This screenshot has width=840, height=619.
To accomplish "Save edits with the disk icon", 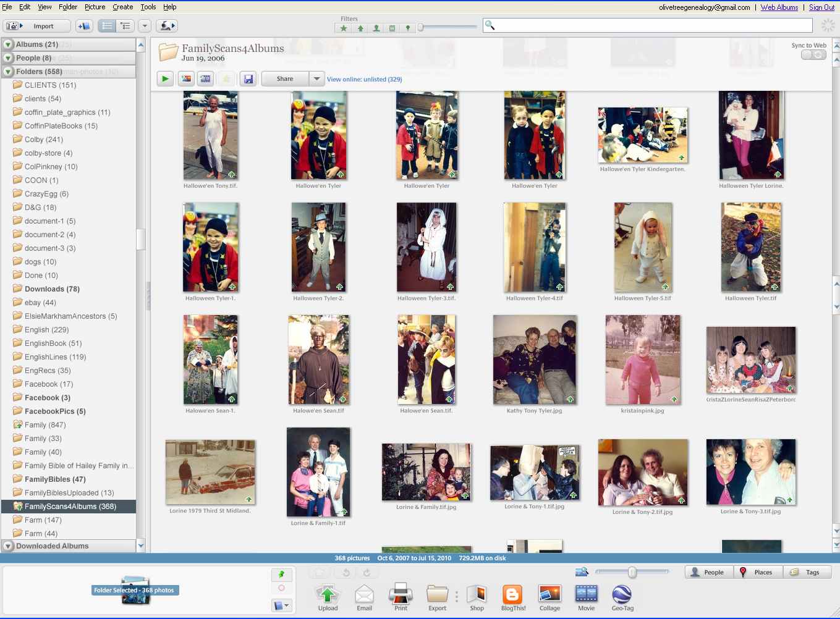I will tap(248, 79).
